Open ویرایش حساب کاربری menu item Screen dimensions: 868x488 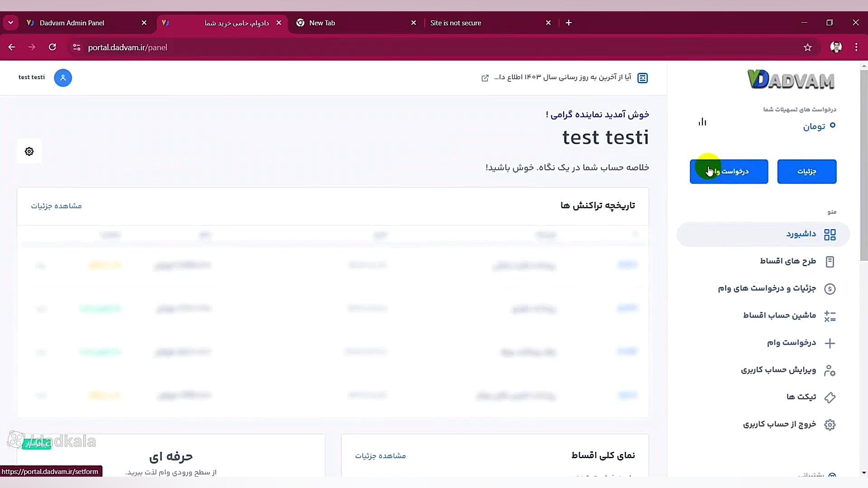763,370
